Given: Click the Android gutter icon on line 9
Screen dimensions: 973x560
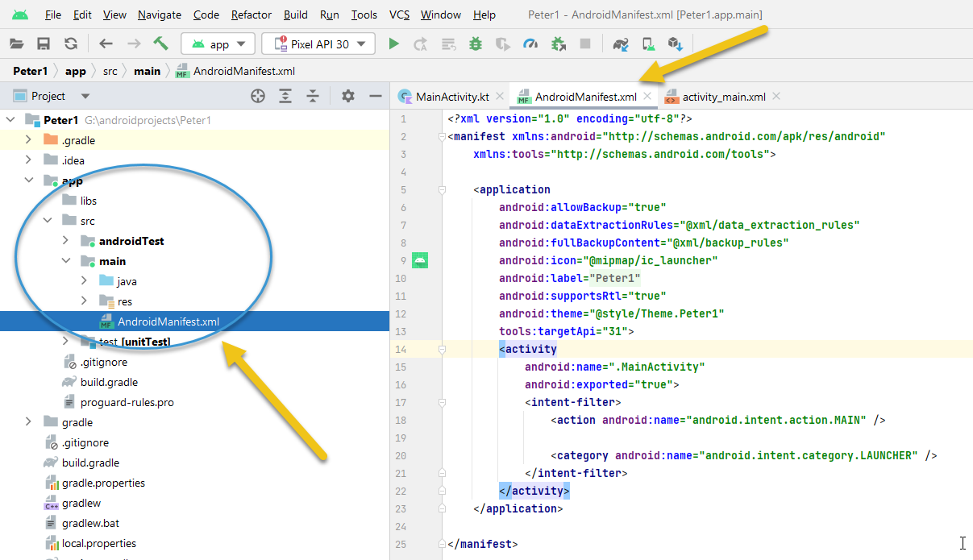Looking at the screenshot, I should pos(419,260).
